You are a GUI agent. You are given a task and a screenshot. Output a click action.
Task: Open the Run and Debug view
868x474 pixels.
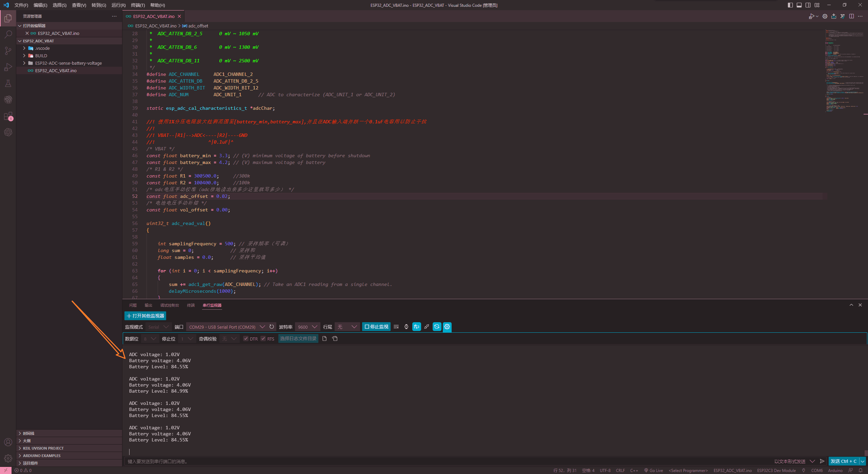pos(8,67)
